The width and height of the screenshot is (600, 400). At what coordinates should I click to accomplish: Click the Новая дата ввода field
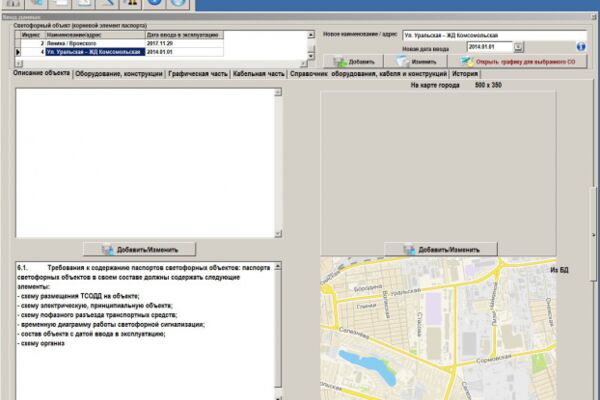tap(490, 47)
